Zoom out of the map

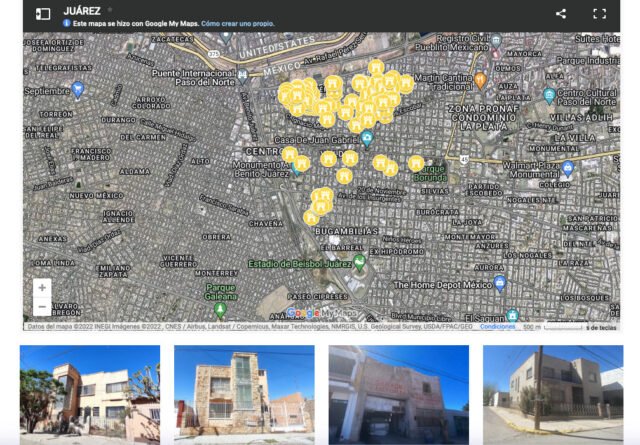42,309
